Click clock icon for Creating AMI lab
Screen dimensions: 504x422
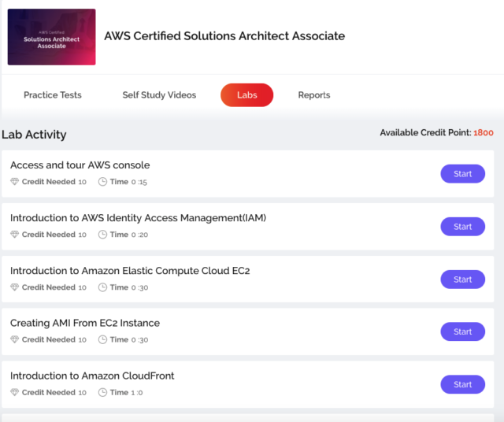pyautogui.click(x=102, y=339)
